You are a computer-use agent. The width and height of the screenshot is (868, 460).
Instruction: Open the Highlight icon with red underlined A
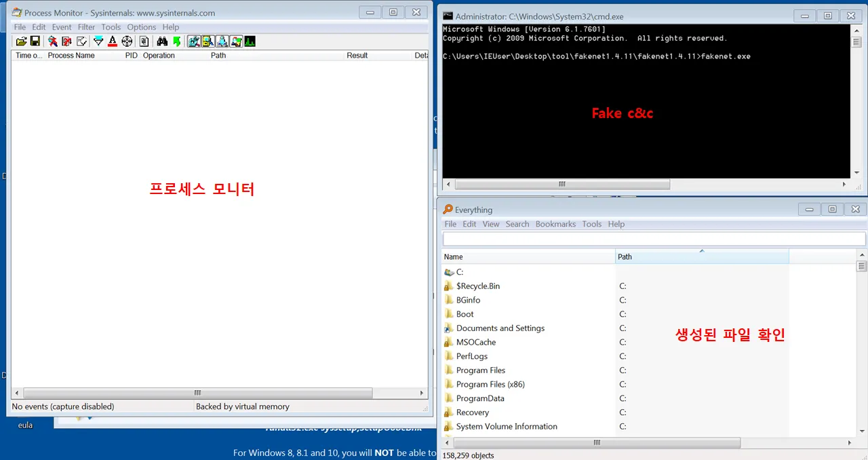pyautogui.click(x=113, y=41)
